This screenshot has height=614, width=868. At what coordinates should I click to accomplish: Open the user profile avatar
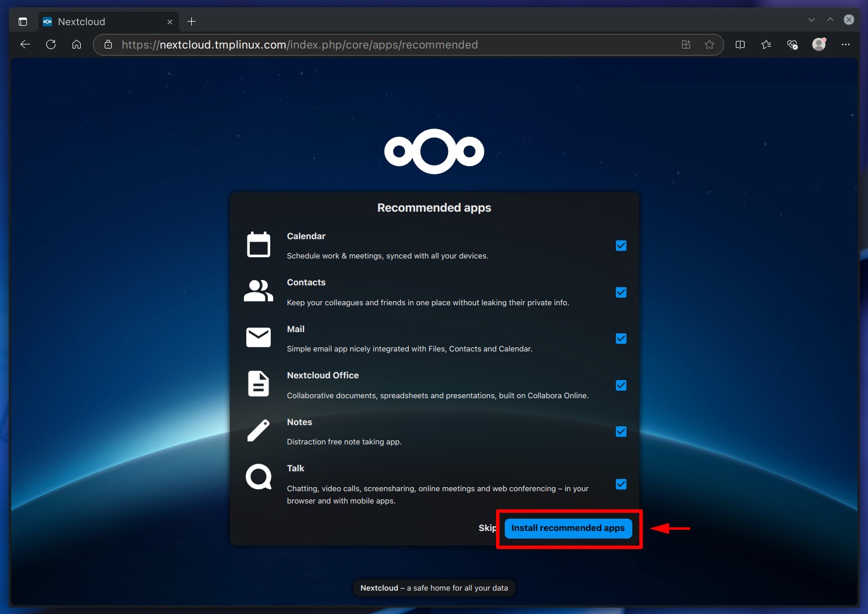[819, 44]
